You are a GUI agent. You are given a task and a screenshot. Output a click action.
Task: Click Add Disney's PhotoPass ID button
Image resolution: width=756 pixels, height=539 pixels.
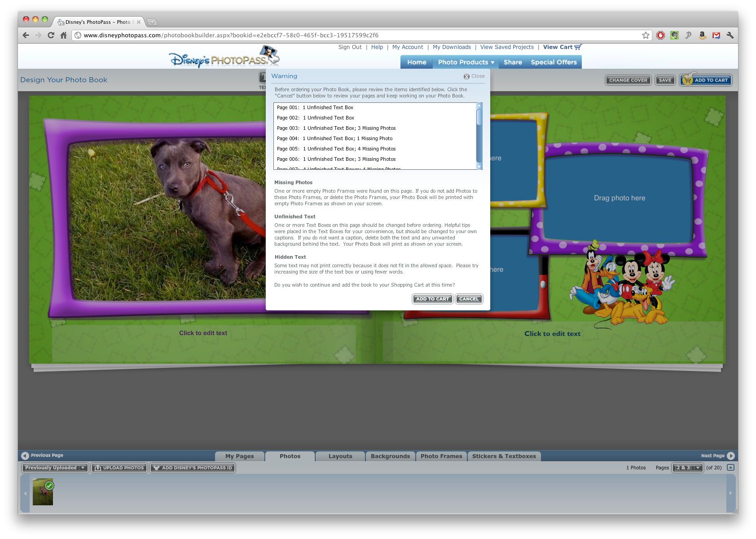[x=193, y=468]
